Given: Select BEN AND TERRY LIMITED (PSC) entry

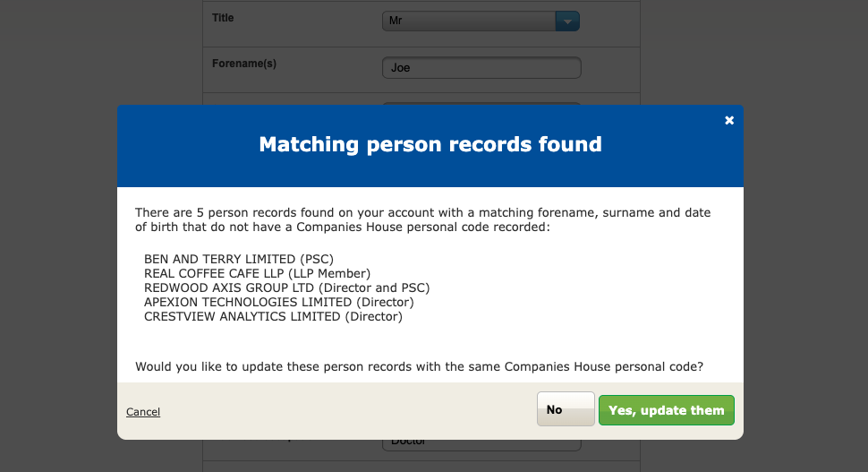Looking at the screenshot, I should pos(239,259).
